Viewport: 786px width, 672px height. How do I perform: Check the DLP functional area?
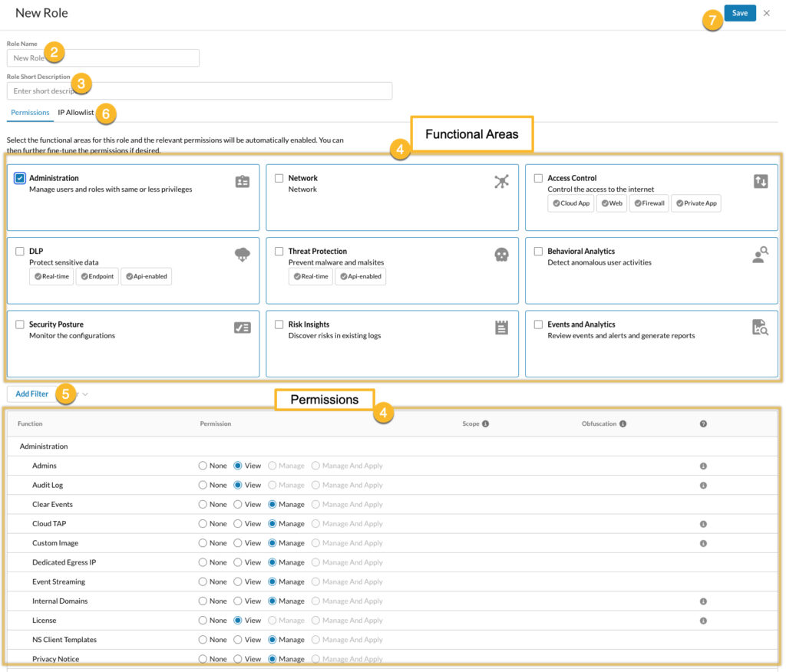[21, 251]
